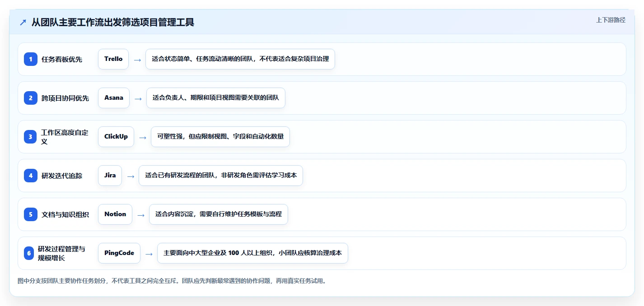This screenshot has width=644, height=306.
Task: Click the Jira description about 已有研发流程的团队
Action: (x=221, y=176)
